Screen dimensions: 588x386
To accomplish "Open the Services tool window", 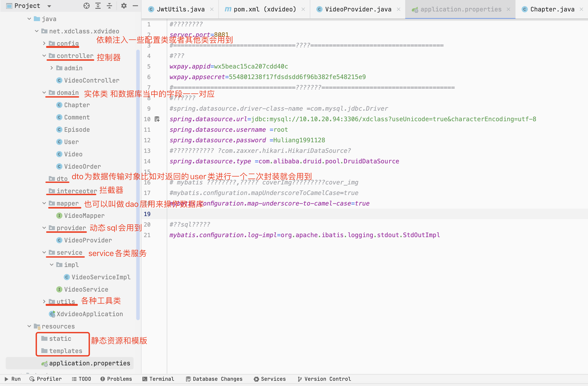I will click(270, 379).
